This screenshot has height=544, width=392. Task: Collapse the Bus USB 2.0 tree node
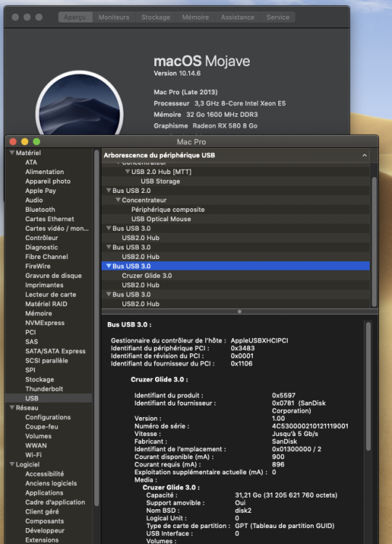[x=109, y=191]
